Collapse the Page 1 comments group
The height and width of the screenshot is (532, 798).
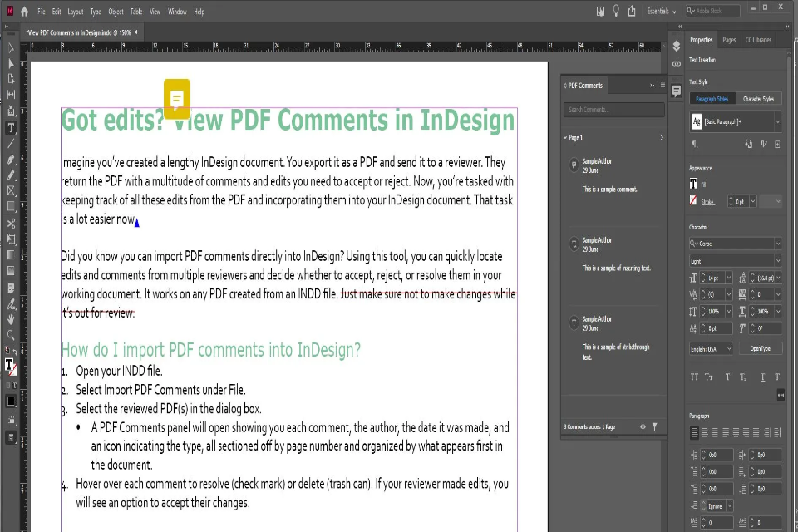click(x=565, y=137)
